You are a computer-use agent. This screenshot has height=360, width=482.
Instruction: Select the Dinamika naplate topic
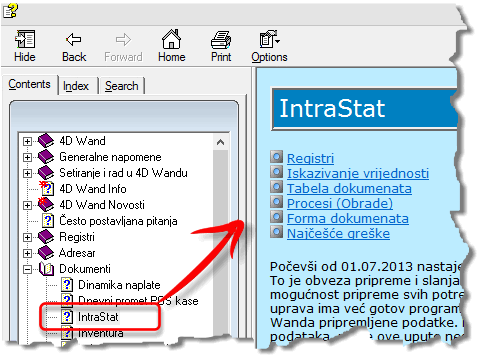119,285
